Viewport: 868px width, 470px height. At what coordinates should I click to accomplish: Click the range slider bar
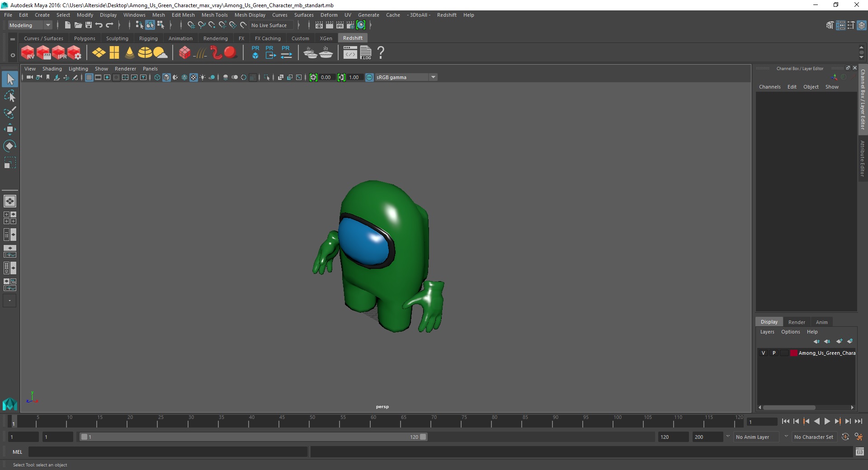253,437
